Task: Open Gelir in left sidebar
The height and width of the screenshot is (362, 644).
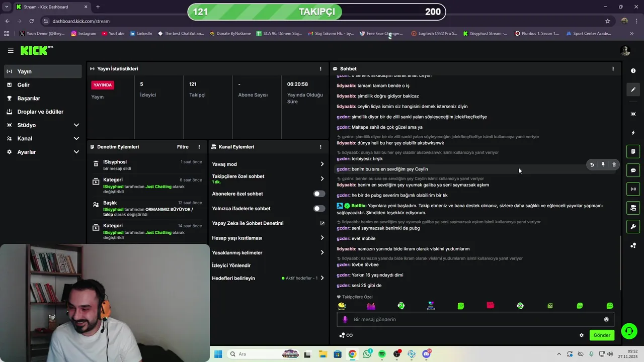Action: [x=43, y=85]
